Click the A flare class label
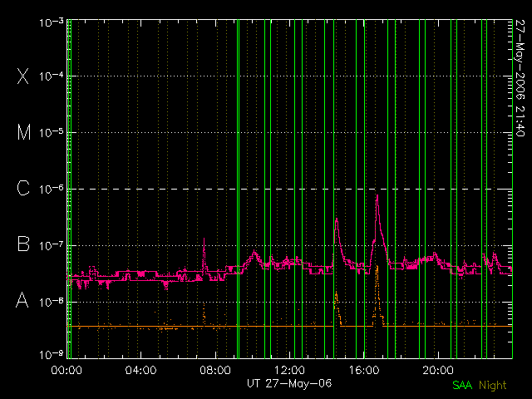This screenshot has width=532, height=399. [x=22, y=300]
